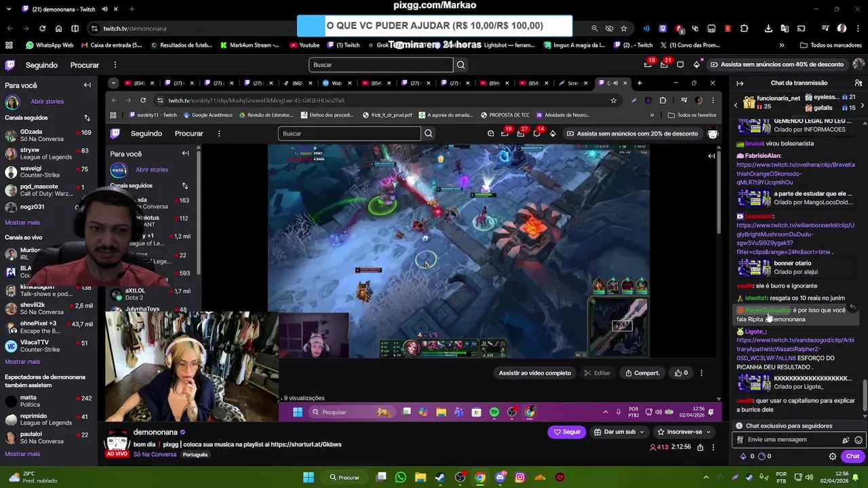This screenshot has width=868, height=488.
Task: Expand Mostrar mais under recommended viewers list
Action: 22,454
